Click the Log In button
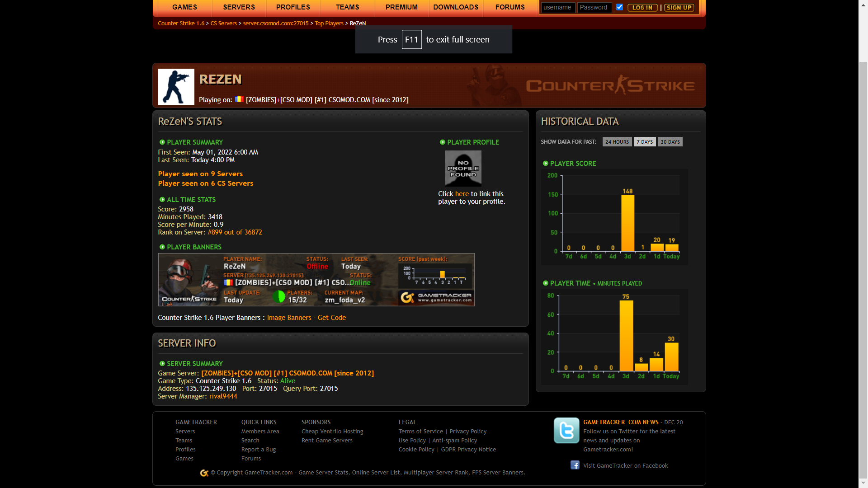 [642, 8]
